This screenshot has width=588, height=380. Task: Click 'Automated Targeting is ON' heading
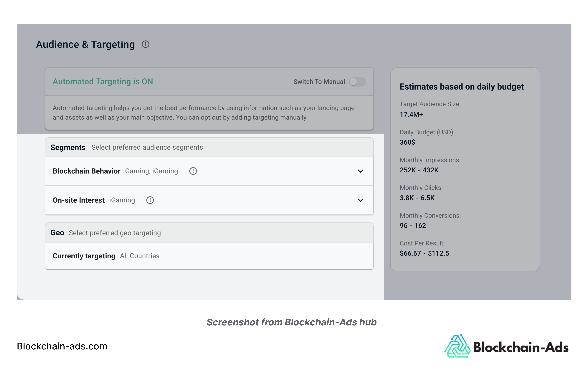(103, 82)
